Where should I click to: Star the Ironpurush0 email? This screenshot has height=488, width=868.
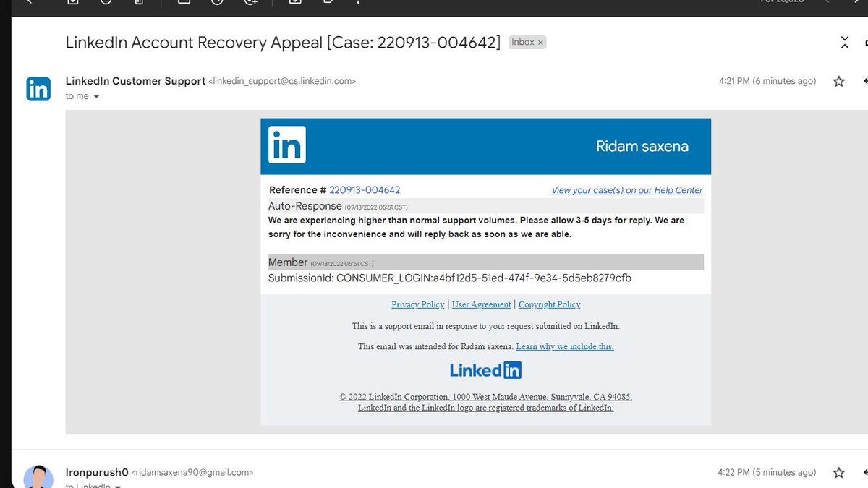point(838,473)
